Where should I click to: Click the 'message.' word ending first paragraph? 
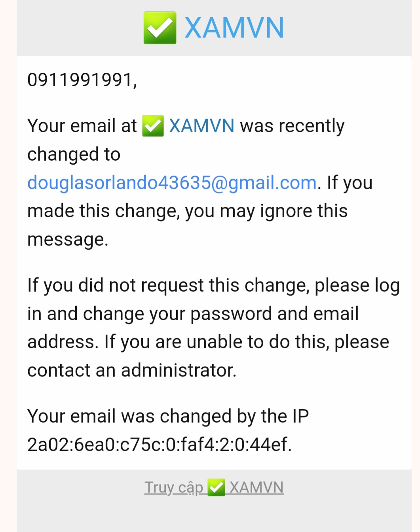tap(68, 240)
